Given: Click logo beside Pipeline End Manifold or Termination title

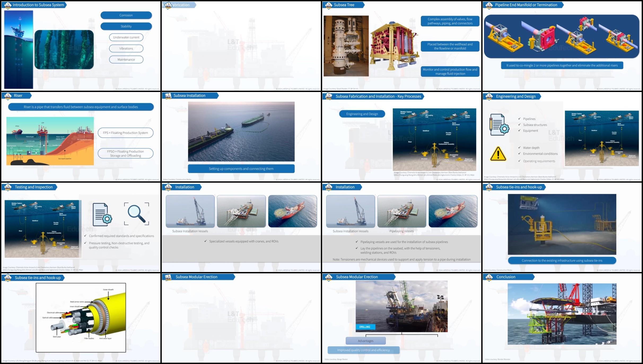Looking at the screenshot, I should (x=489, y=5).
